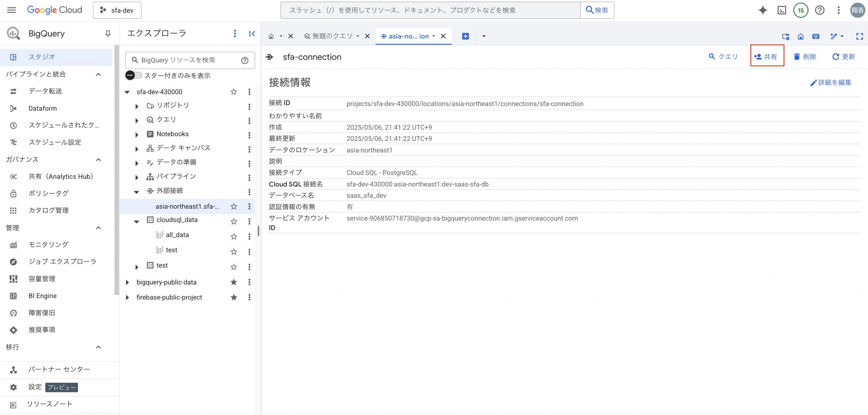
Task: Switch to the home tab
Action: 271,36
